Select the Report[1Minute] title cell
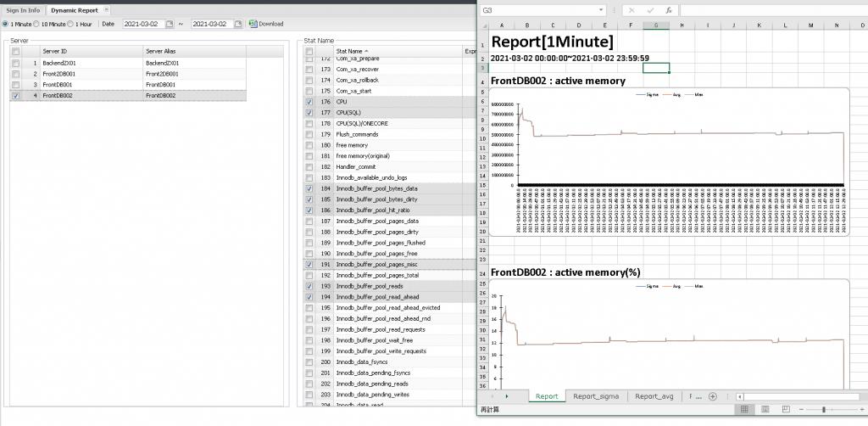The width and height of the screenshot is (868, 426). 553,41
